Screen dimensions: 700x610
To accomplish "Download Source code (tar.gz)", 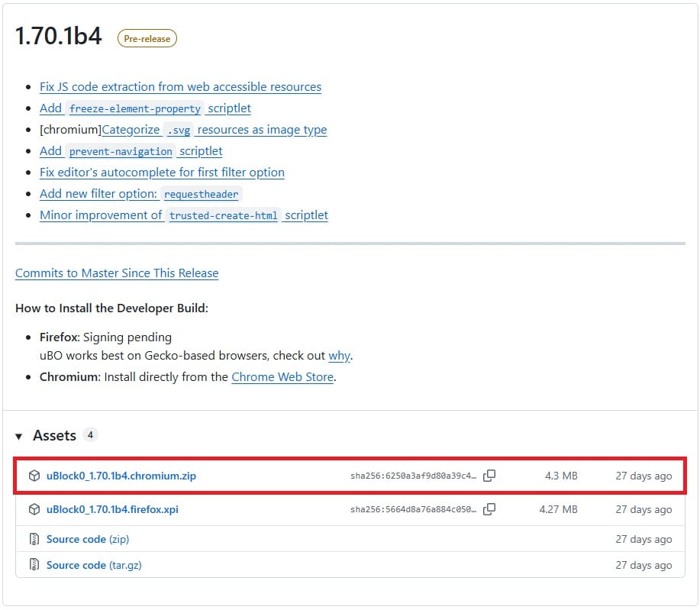I will coord(94,565).
